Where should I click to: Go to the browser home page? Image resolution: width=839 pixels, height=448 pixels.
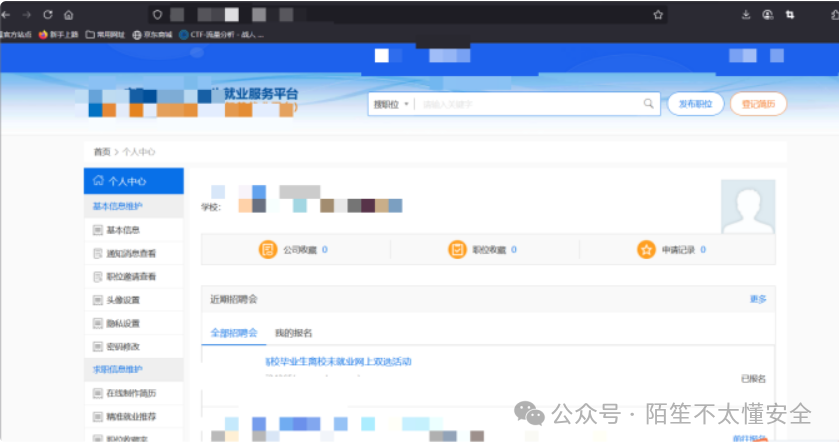pos(68,15)
